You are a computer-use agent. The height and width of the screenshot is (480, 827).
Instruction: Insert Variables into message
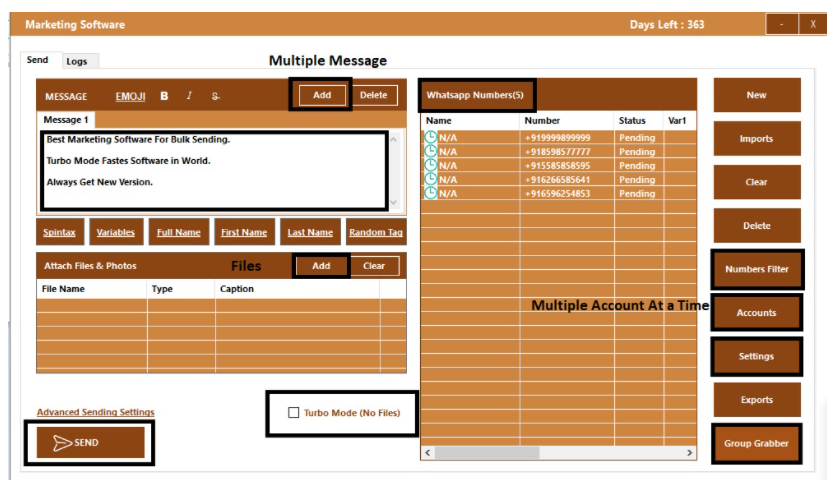pyautogui.click(x=116, y=232)
